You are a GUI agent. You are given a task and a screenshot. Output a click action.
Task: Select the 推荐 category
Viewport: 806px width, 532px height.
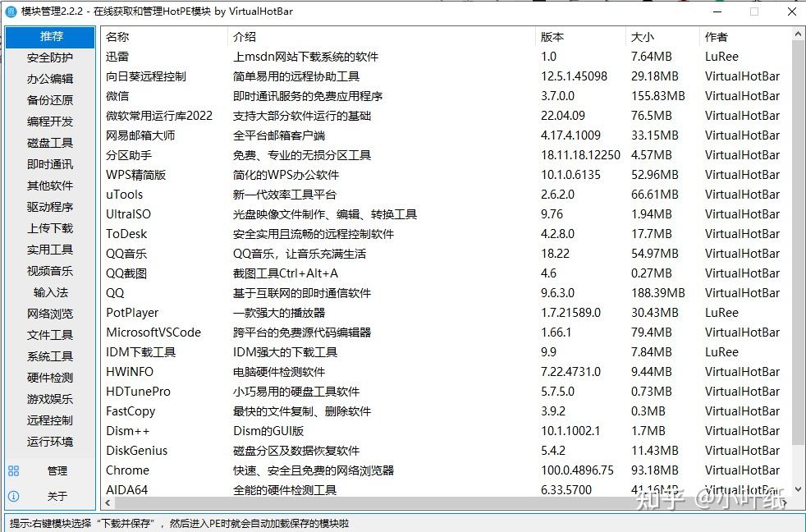point(51,36)
